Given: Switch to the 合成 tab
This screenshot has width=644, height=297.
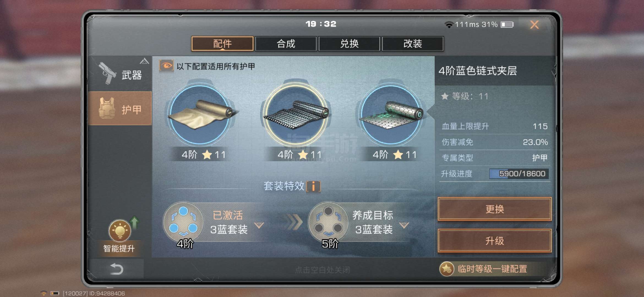Looking at the screenshot, I should tap(286, 44).
